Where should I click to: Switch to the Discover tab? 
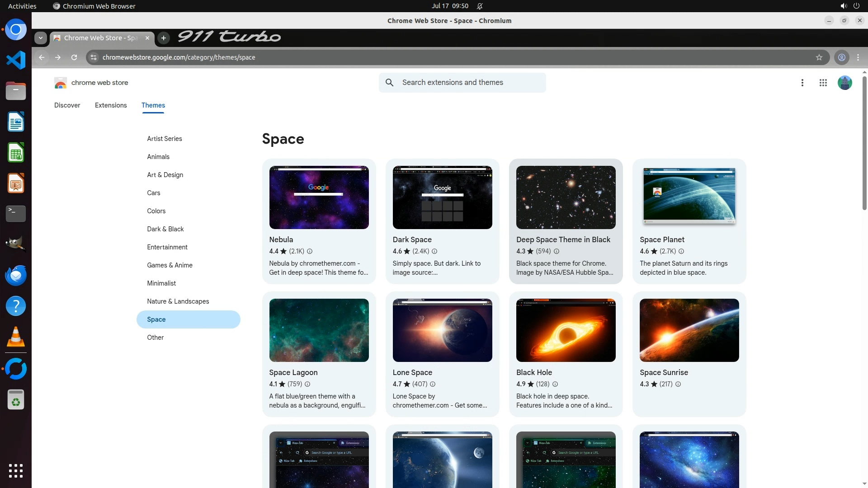tap(67, 105)
